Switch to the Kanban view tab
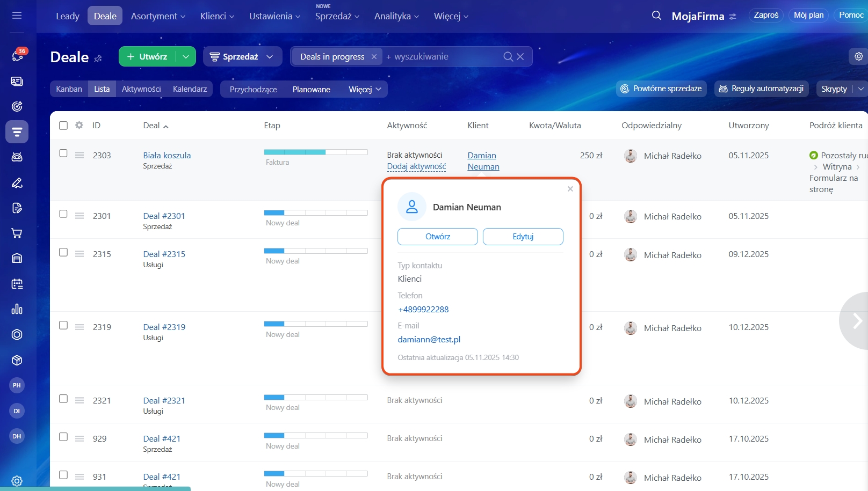868x491 pixels. point(69,89)
